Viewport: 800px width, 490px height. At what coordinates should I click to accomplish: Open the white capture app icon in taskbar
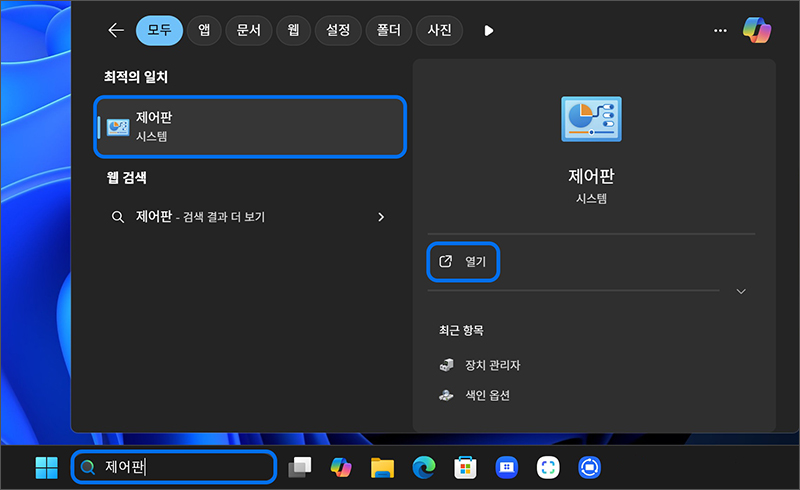coord(548,467)
